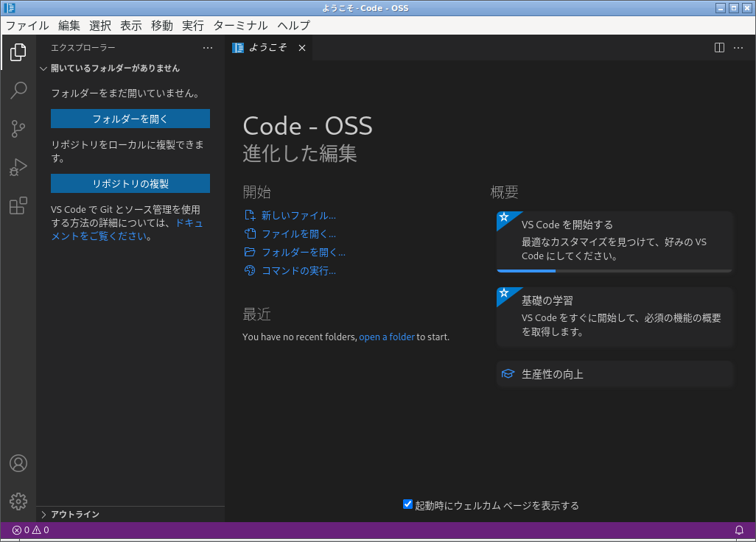
Task: Click the コマンドの実行... link
Action: 298,270
